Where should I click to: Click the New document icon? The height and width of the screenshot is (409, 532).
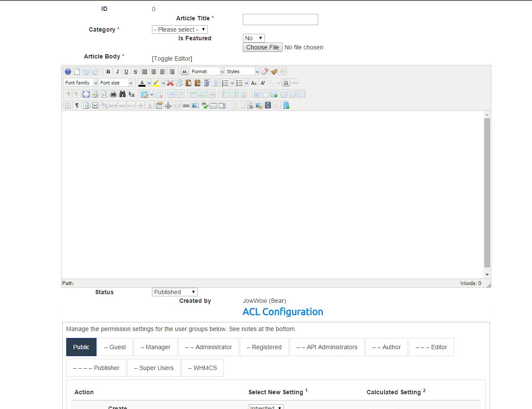pos(77,71)
